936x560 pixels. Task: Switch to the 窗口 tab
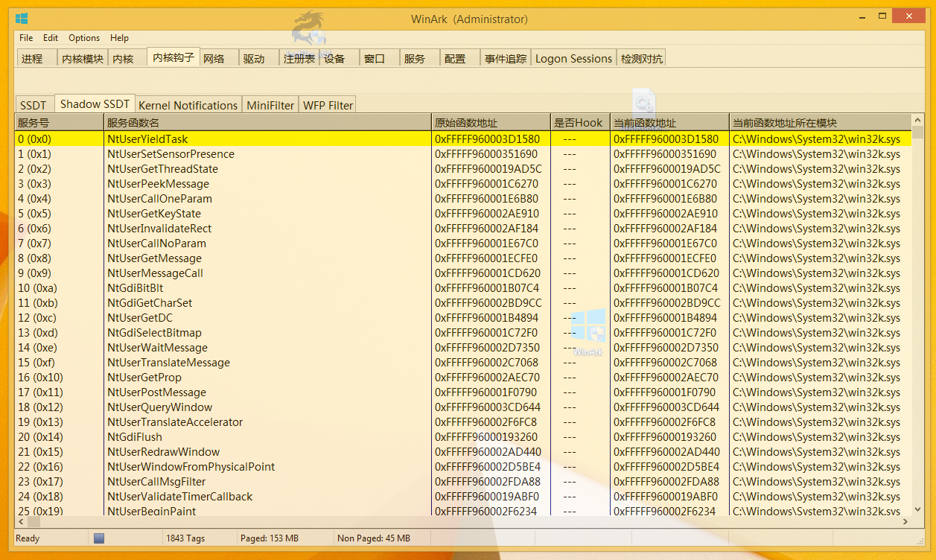pyautogui.click(x=379, y=59)
